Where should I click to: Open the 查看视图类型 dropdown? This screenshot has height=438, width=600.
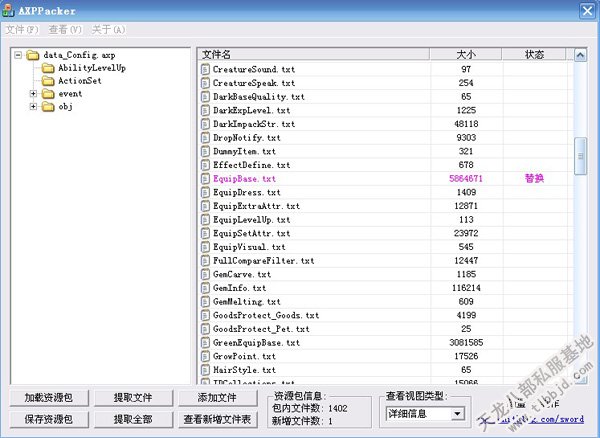tap(458, 413)
